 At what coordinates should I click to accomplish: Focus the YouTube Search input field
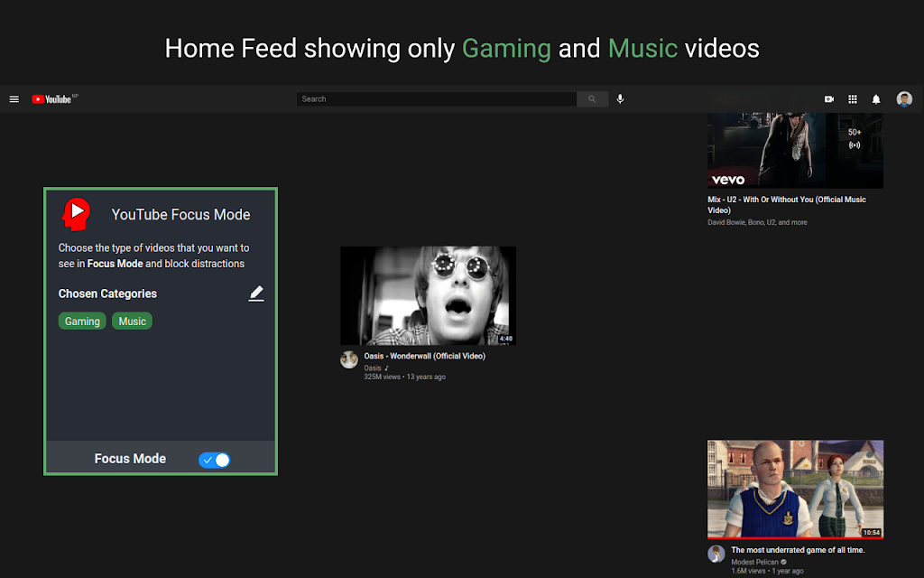[x=436, y=99]
